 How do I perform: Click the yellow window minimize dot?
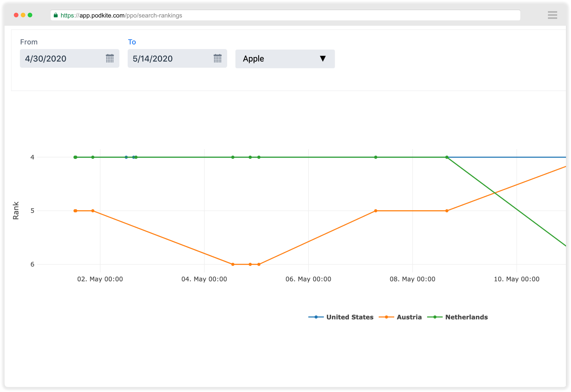23,15
